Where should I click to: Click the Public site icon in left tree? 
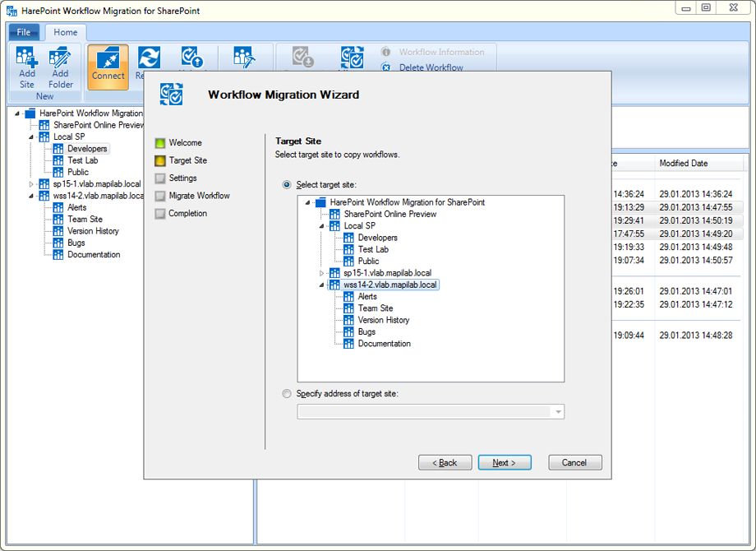click(x=58, y=172)
